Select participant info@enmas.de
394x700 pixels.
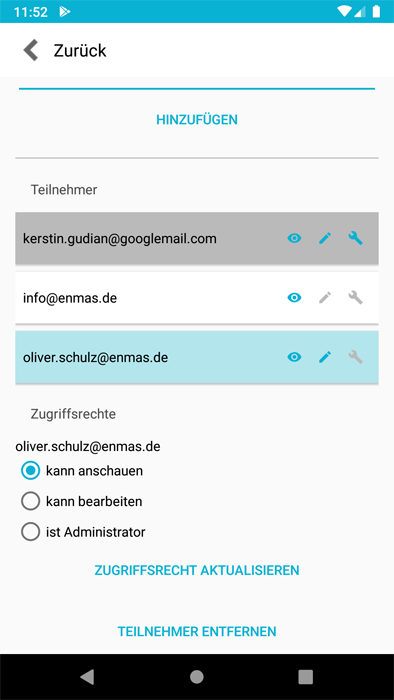tap(197, 298)
